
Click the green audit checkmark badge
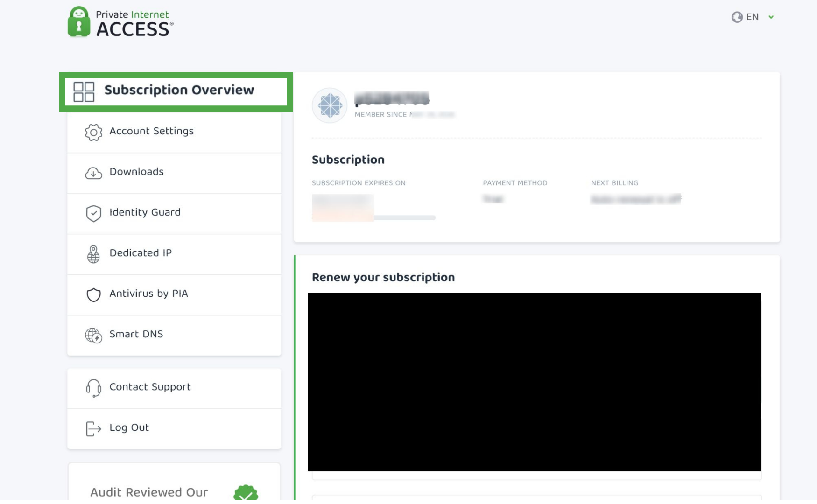246,494
